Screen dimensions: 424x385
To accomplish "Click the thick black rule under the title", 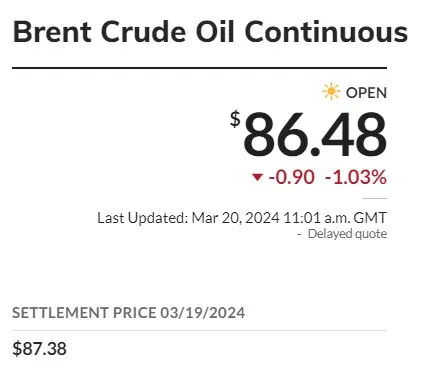I will coord(199,68).
